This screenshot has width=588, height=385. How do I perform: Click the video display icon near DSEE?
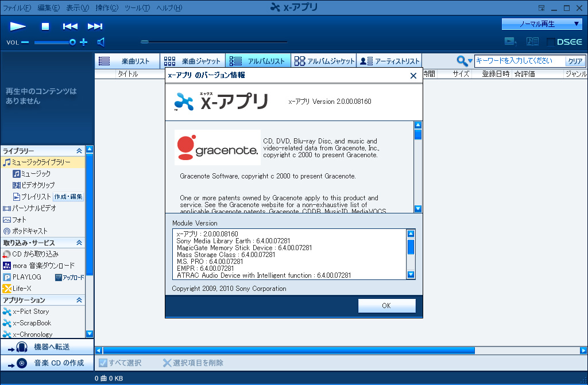pyautogui.click(x=510, y=42)
